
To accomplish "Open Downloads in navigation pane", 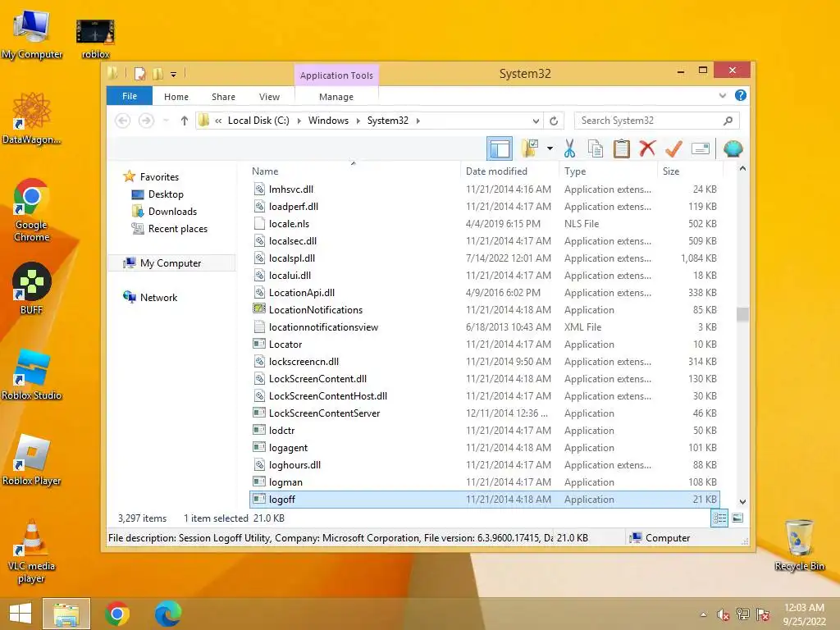I will pyautogui.click(x=172, y=211).
